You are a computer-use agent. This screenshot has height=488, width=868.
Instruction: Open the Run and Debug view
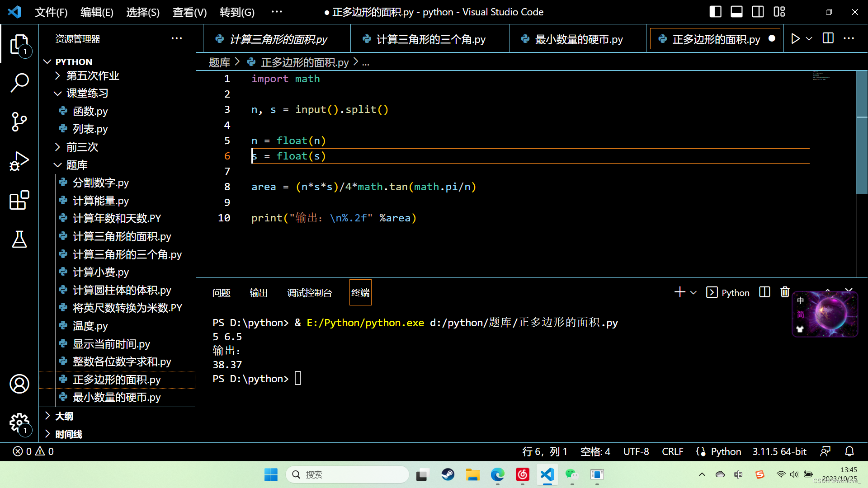click(x=19, y=161)
